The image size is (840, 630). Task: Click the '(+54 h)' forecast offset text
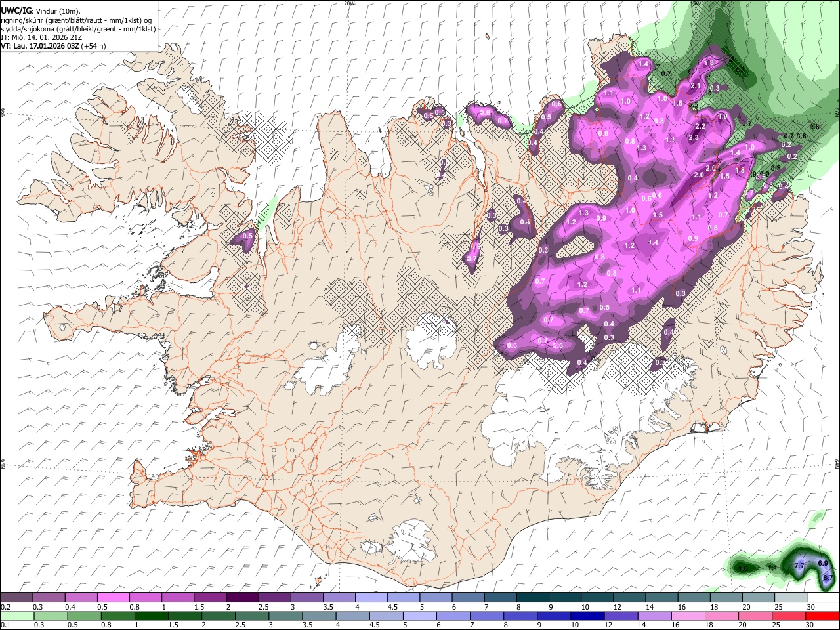click(94, 46)
